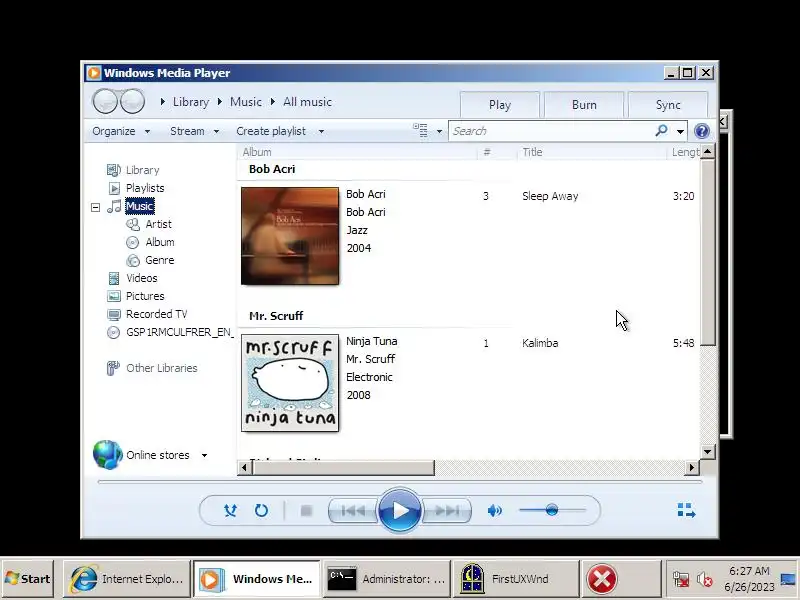Click the Online stores globe icon
This screenshot has width=800, height=600.
tap(108, 455)
